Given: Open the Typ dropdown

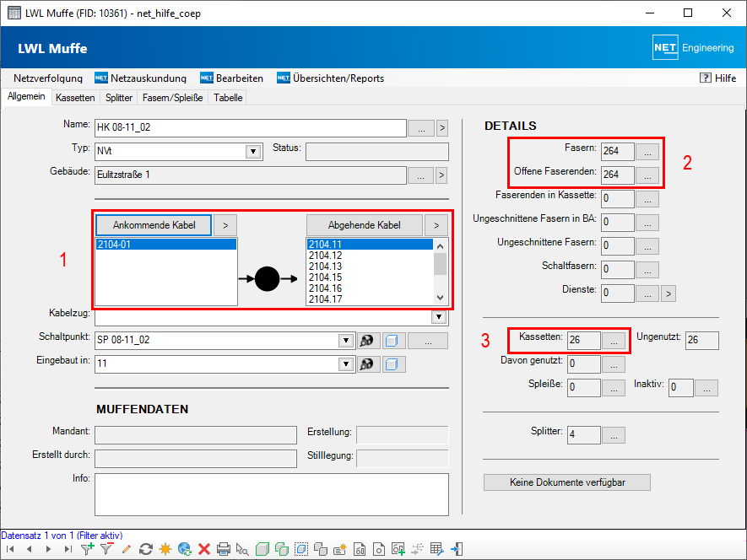Looking at the screenshot, I should [x=252, y=152].
